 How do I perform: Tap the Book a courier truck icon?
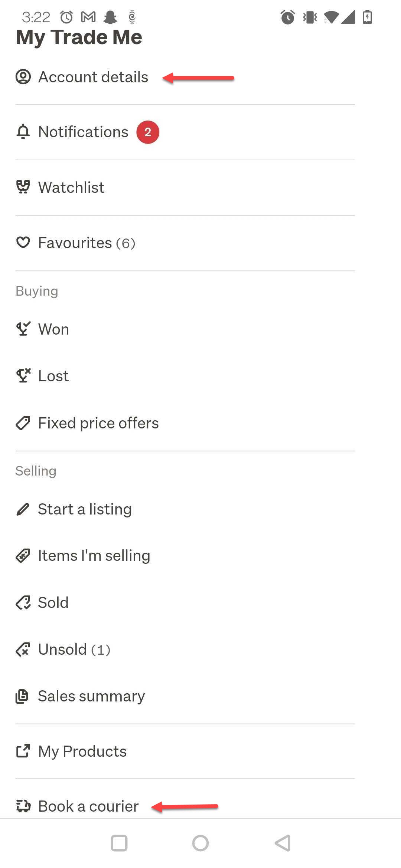(x=23, y=806)
